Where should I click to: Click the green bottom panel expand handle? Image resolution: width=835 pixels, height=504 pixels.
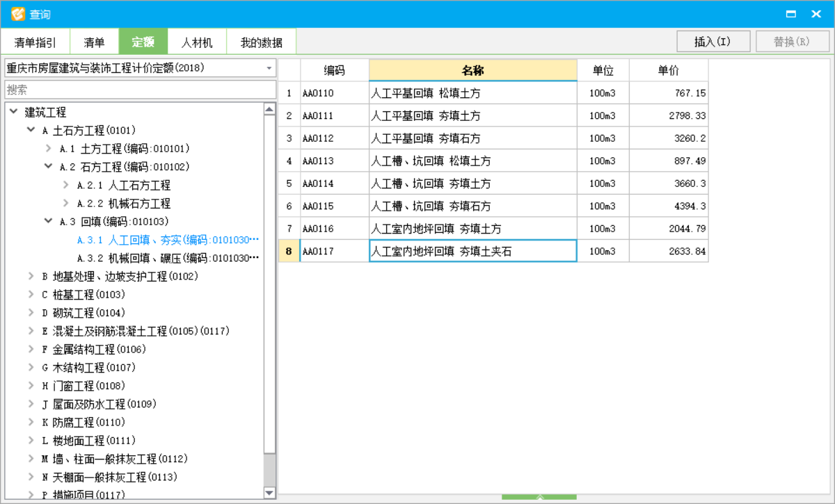(539, 496)
